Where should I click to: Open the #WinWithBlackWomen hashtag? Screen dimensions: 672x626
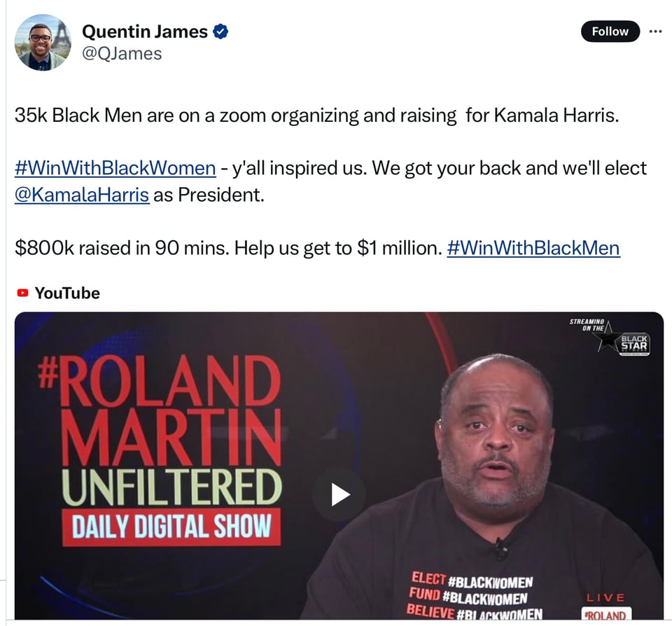(115, 168)
